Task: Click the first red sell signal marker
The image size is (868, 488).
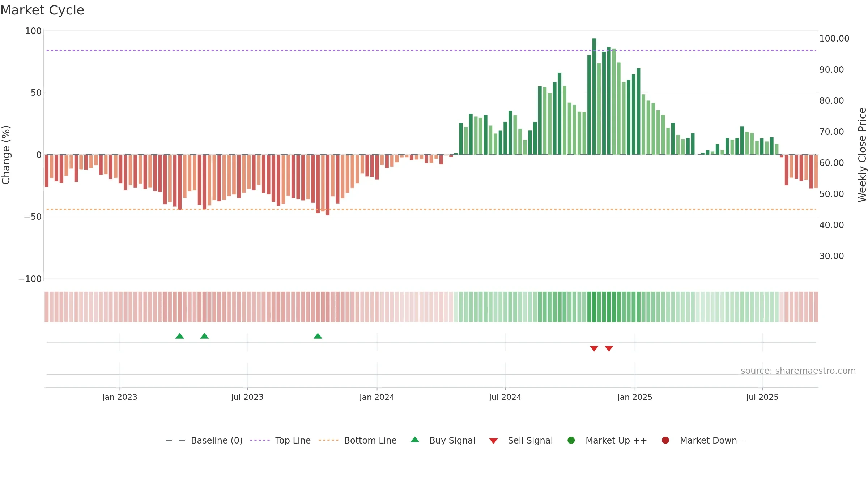Action: coord(594,348)
